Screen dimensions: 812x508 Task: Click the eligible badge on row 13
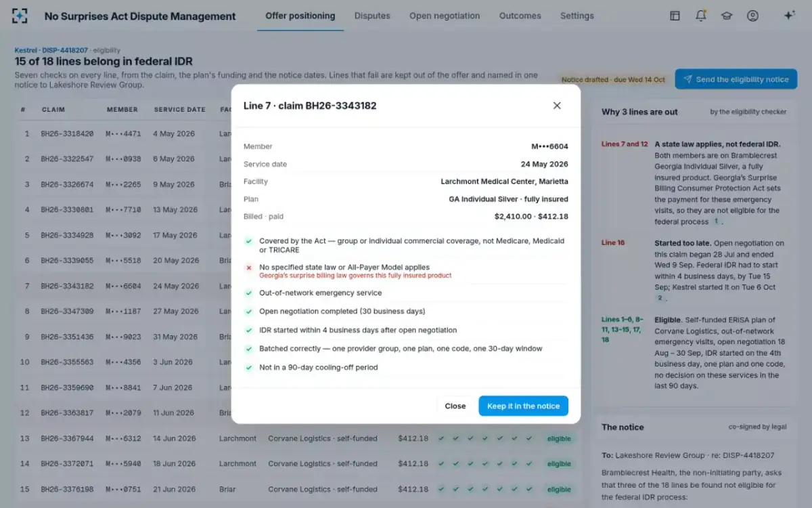point(559,439)
